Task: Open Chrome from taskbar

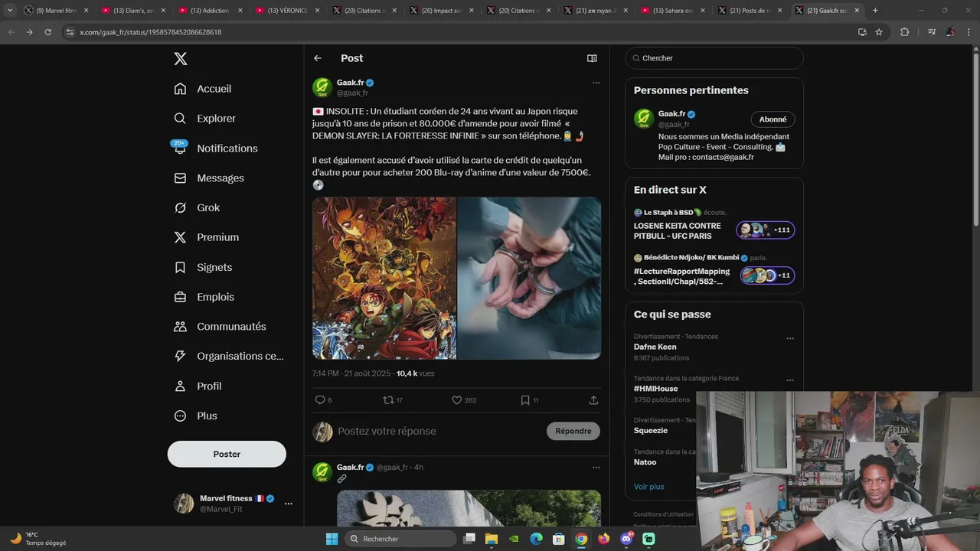Action: pos(581,539)
